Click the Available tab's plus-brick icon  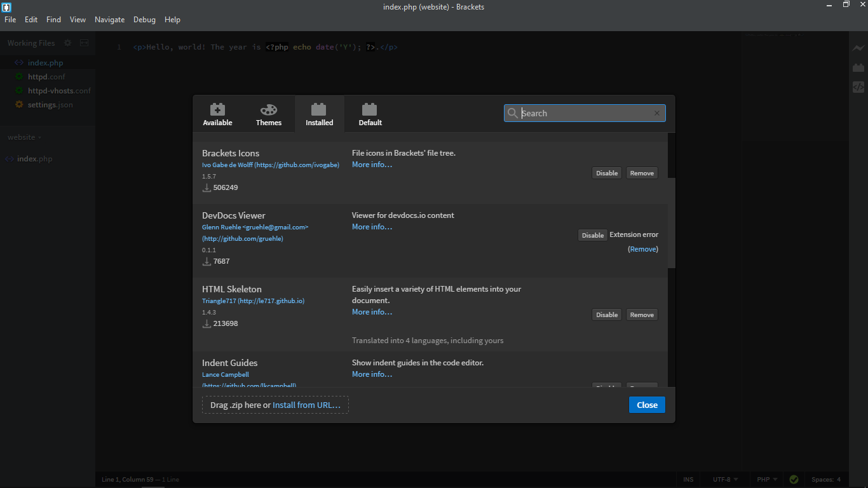pos(217,109)
